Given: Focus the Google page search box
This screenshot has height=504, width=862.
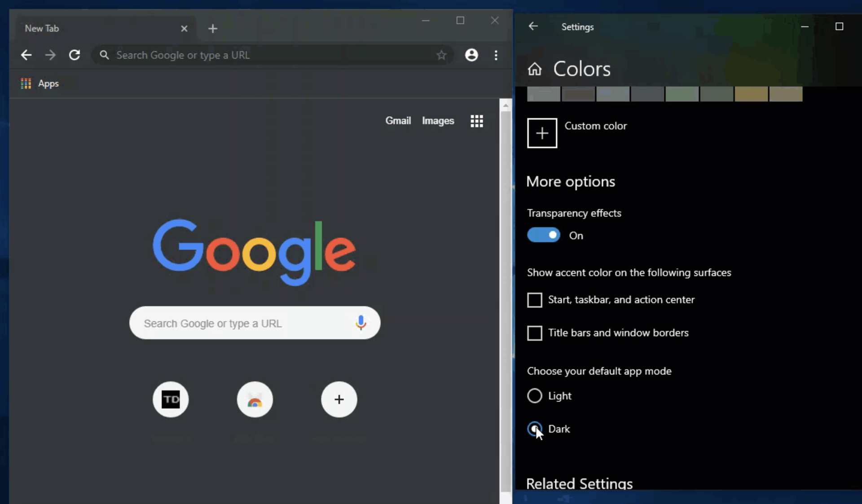Looking at the screenshot, I should (x=255, y=323).
